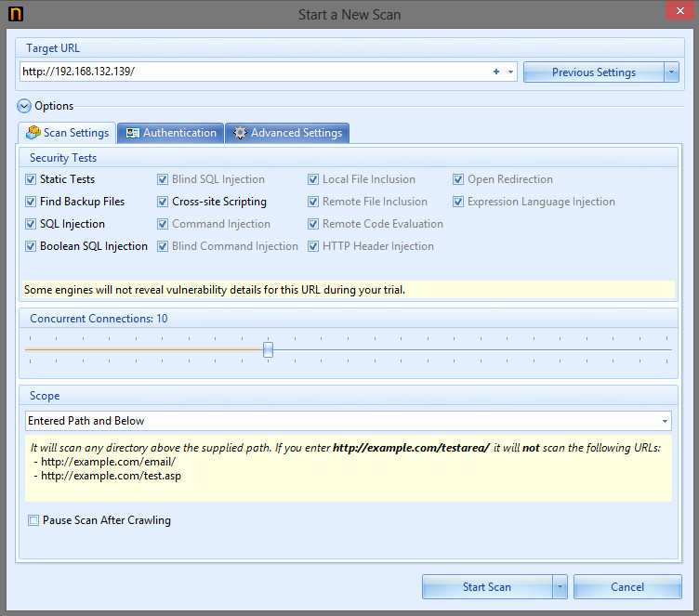699x616 pixels.
Task: Click the 'Concurrent Connections: 10' label
Action: click(x=99, y=319)
